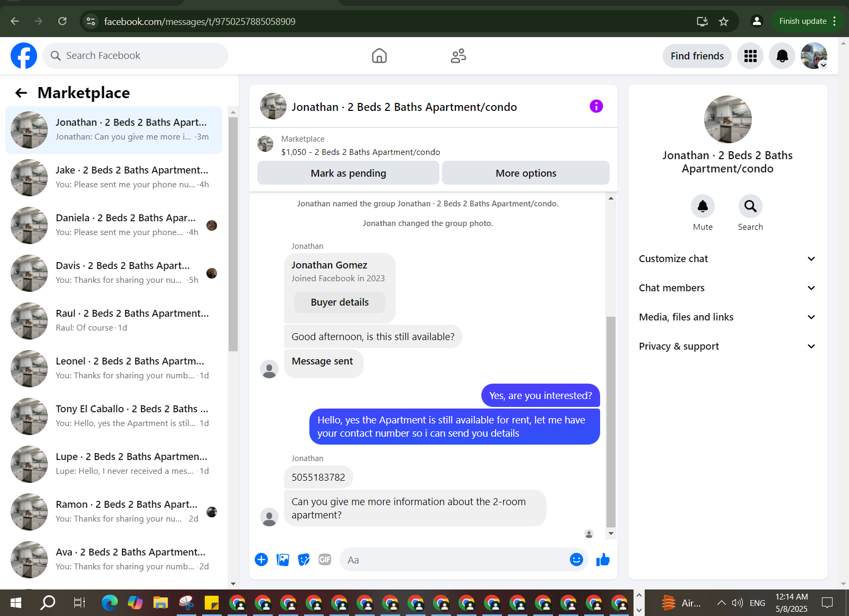Open Daniela conversation in list
This screenshot has height=616, width=849.
[114, 225]
